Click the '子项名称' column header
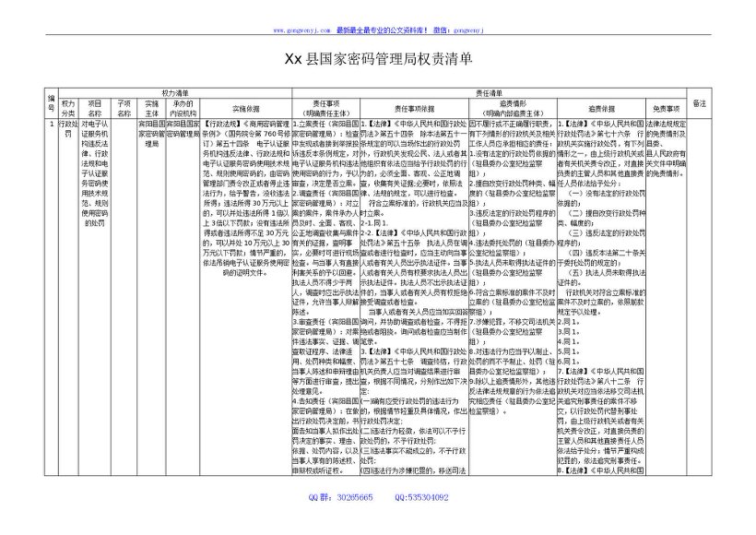This screenshot has width=756, height=535. pos(124,109)
